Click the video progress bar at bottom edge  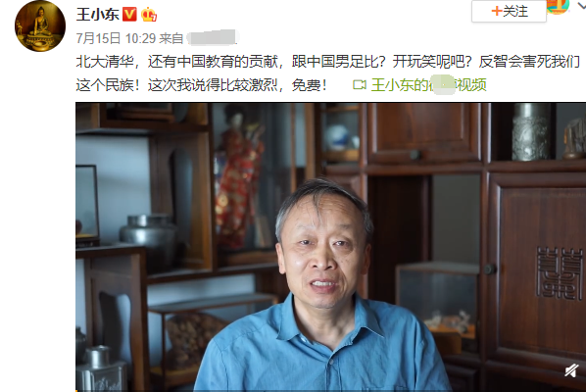pyautogui.click(x=331, y=390)
